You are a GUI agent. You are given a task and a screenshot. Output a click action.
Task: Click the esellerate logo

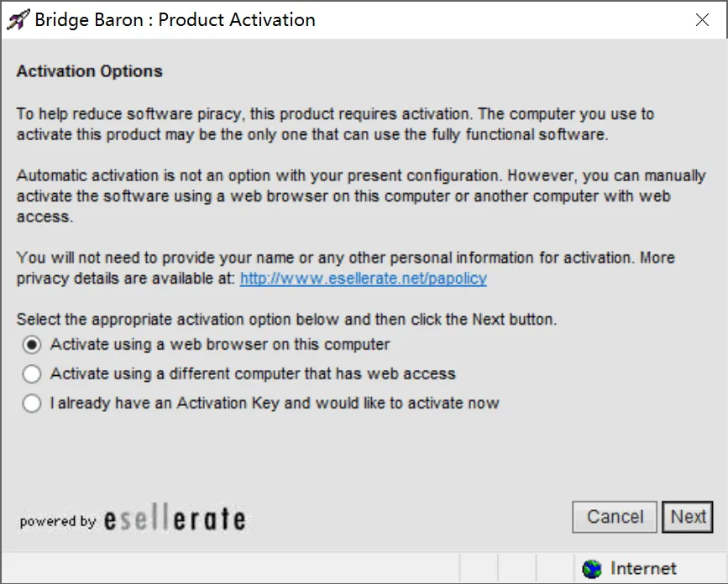(175, 518)
